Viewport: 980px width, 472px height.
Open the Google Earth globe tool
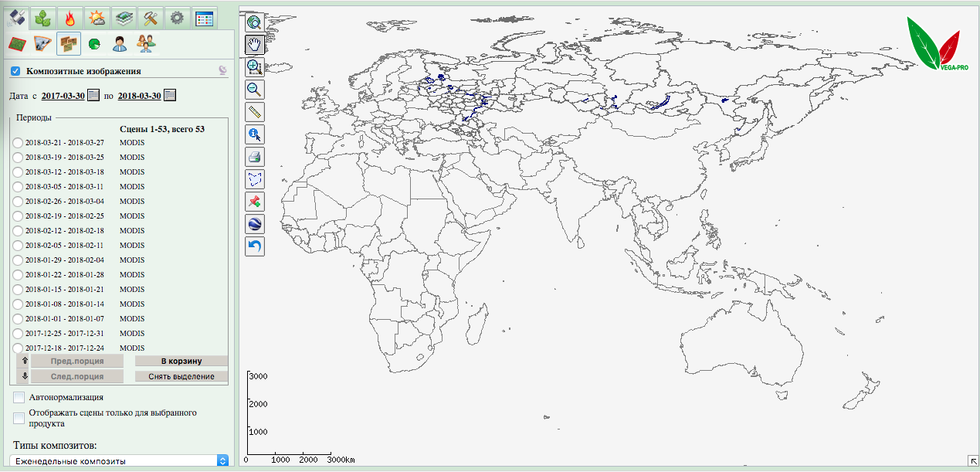coord(255,224)
